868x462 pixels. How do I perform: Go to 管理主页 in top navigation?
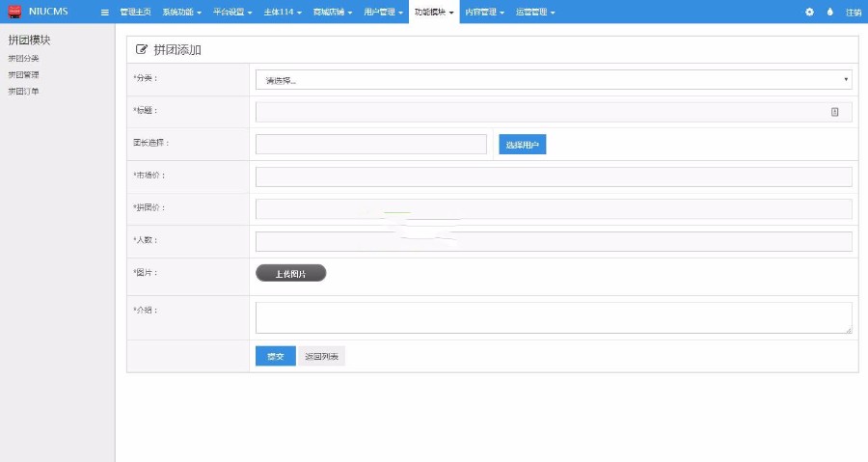coord(136,12)
